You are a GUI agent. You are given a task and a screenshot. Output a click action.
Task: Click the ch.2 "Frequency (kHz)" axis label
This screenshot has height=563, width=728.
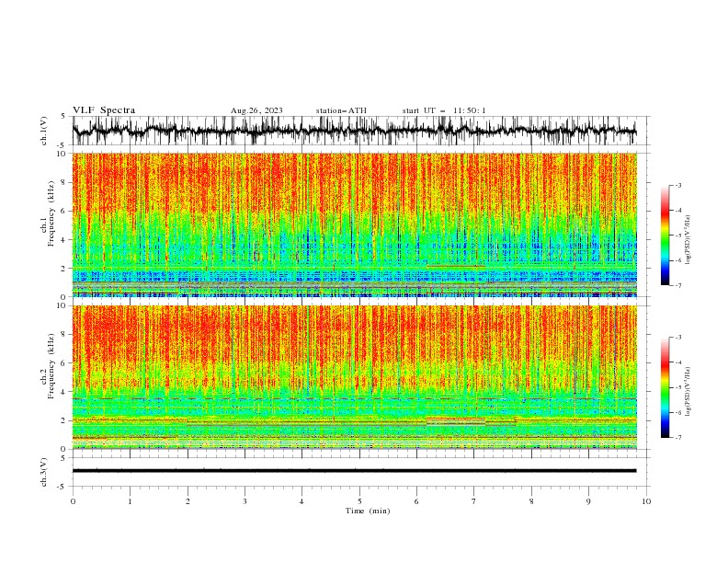click(x=51, y=366)
